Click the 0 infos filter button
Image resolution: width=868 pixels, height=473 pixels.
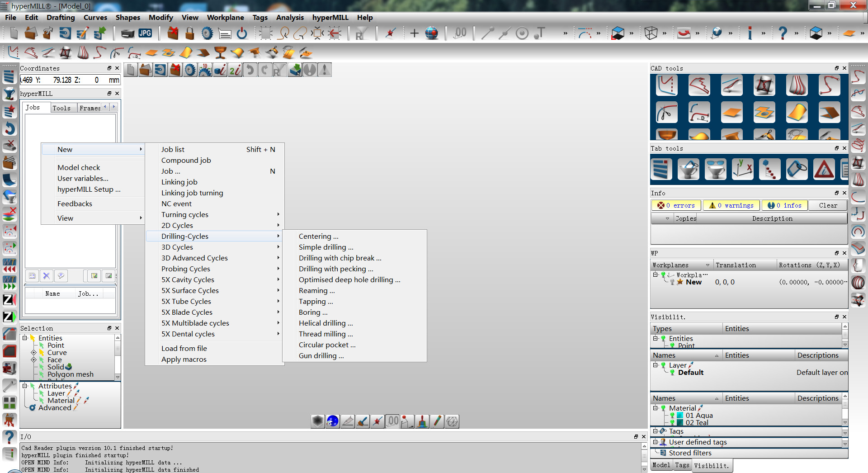pyautogui.click(x=784, y=205)
